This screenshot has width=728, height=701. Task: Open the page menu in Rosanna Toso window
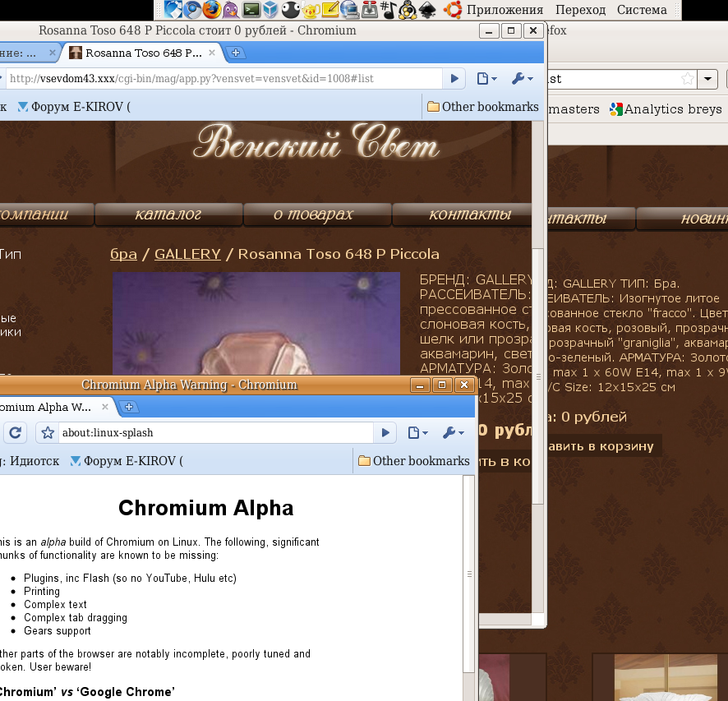pos(486,79)
